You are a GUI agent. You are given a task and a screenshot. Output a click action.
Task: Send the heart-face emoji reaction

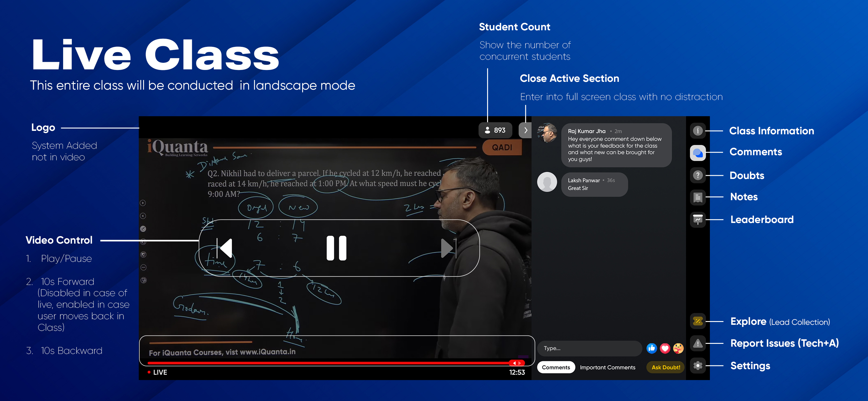678,348
